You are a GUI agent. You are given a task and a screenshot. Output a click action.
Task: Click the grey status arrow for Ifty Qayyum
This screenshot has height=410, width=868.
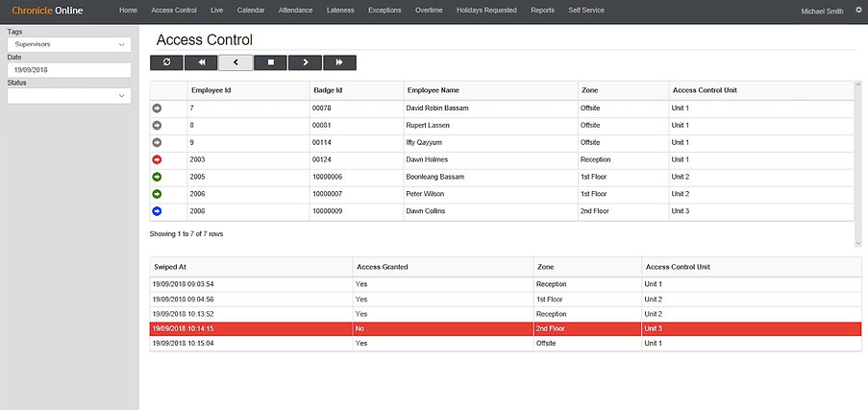pyautogui.click(x=157, y=143)
